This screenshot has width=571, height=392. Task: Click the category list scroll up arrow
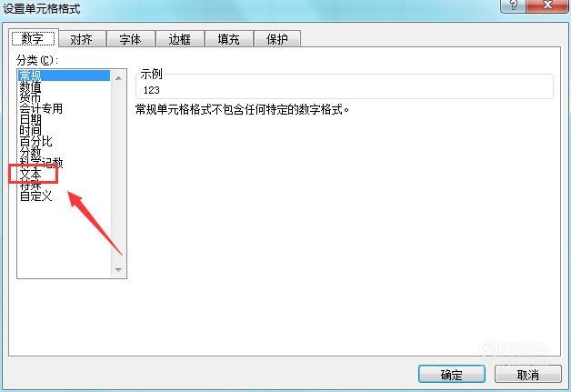[x=118, y=78]
